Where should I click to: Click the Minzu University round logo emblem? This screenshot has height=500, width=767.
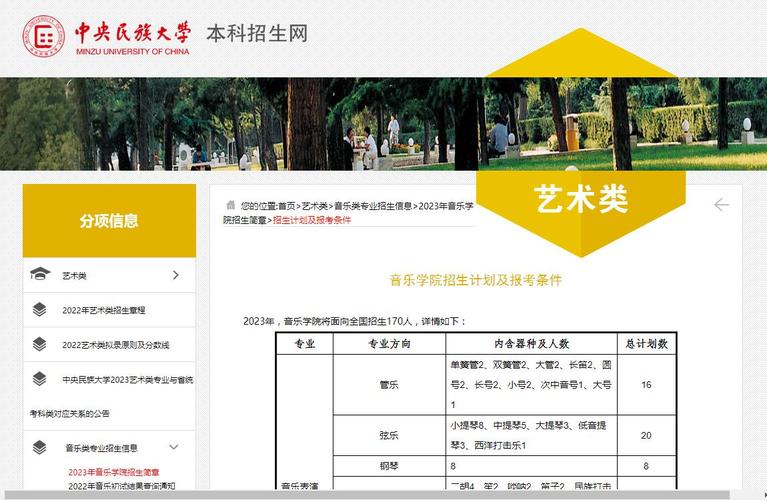click(x=44, y=36)
